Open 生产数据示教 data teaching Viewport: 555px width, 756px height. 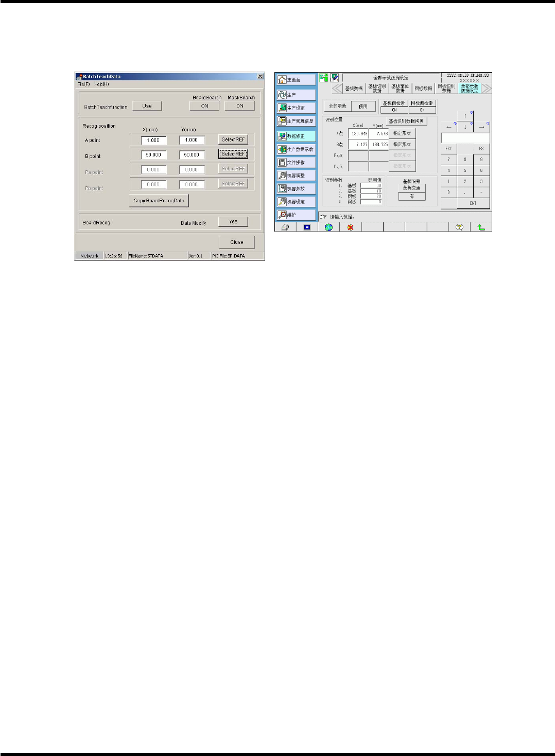[296, 149]
